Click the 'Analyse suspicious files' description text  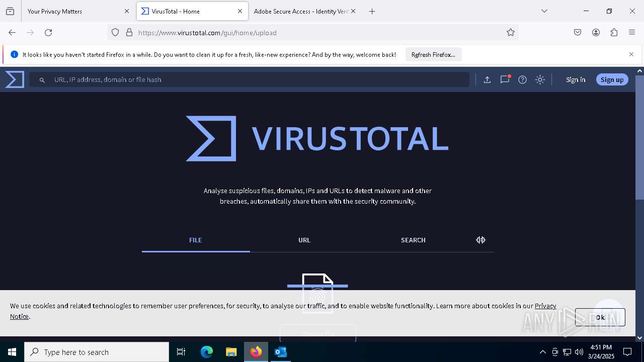[x=317, y=196]
